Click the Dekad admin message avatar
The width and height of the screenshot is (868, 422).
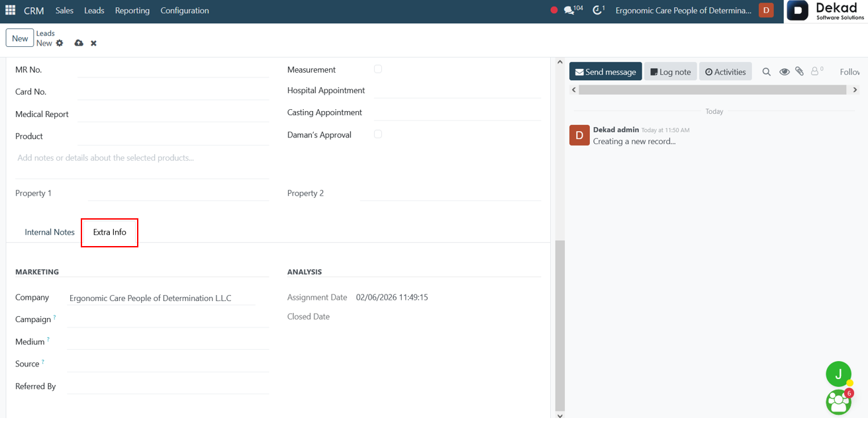pyautogui.click(x=579, y=135)
